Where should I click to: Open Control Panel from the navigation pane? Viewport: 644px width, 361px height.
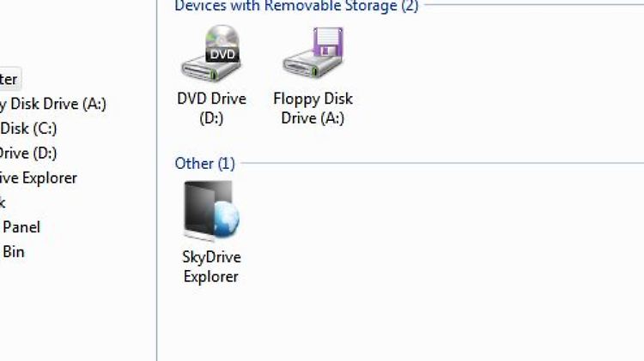[x=21, y=227]
